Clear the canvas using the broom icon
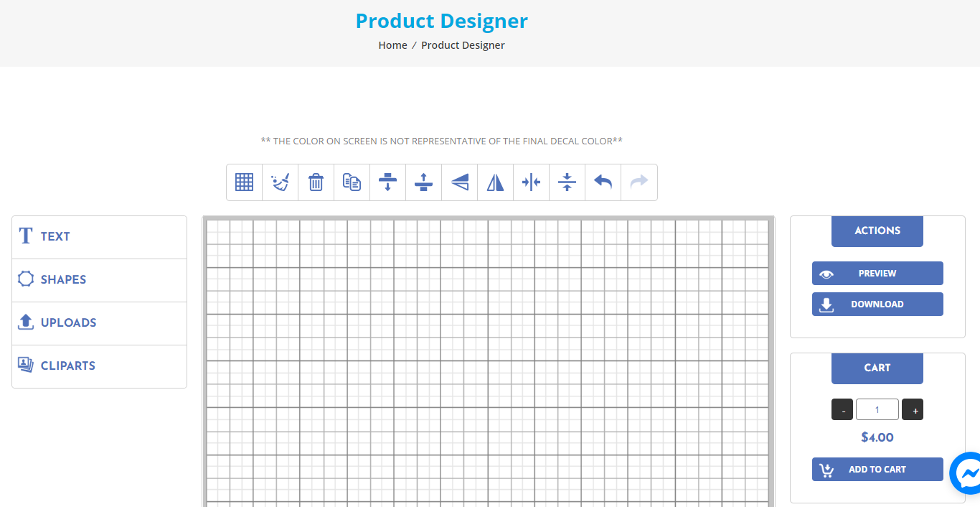980x507 pixels. pos(280,182)
